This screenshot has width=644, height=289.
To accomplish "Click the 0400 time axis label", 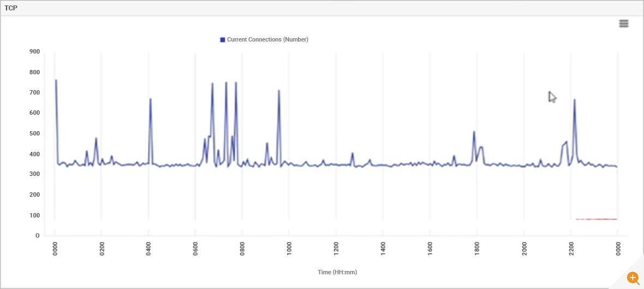I will [148, 249].
